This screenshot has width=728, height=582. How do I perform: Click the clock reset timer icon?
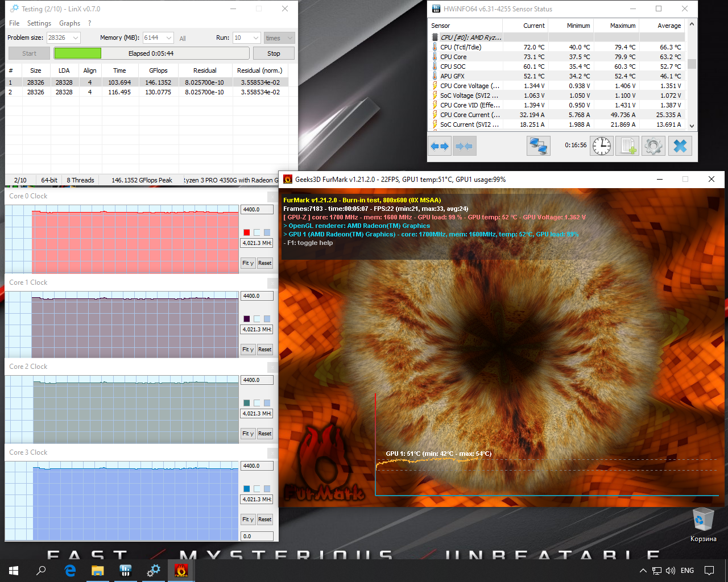[x=601, y=146]
